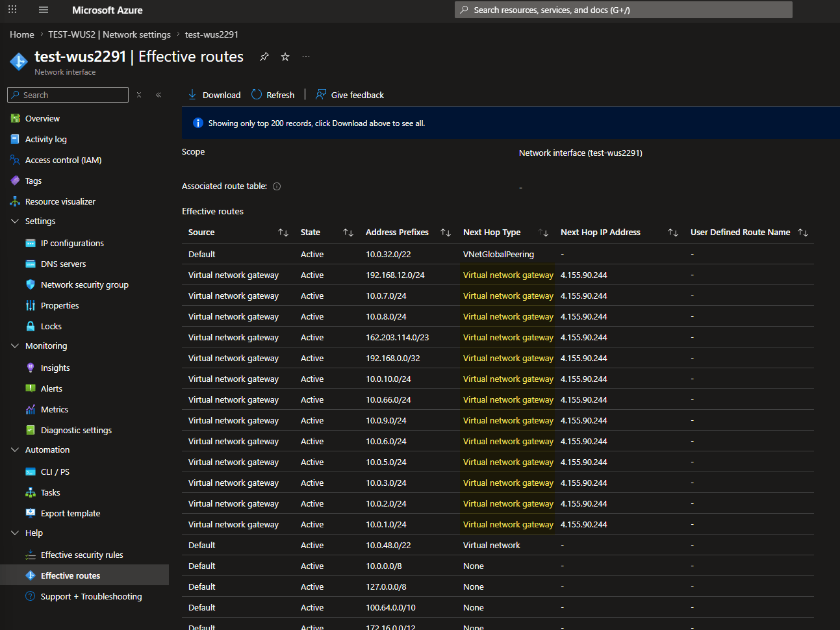This screenshot has height=630, width=840.
Task: Open TEST-WUS2 | Network settings breadcrumb
Action: coord(109,34)
